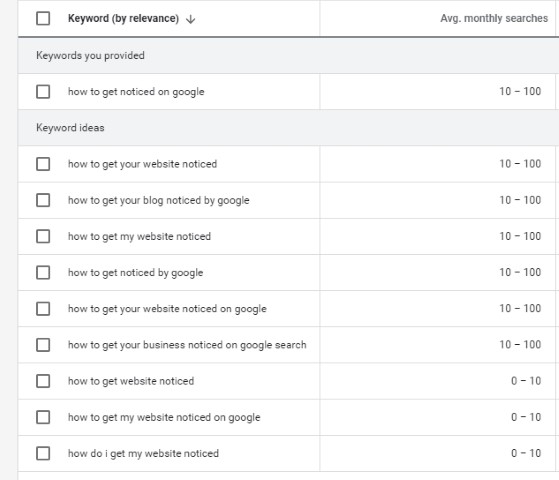Select checkbox for 'how to get your blog noticed by google'

(x=43, y=200)
